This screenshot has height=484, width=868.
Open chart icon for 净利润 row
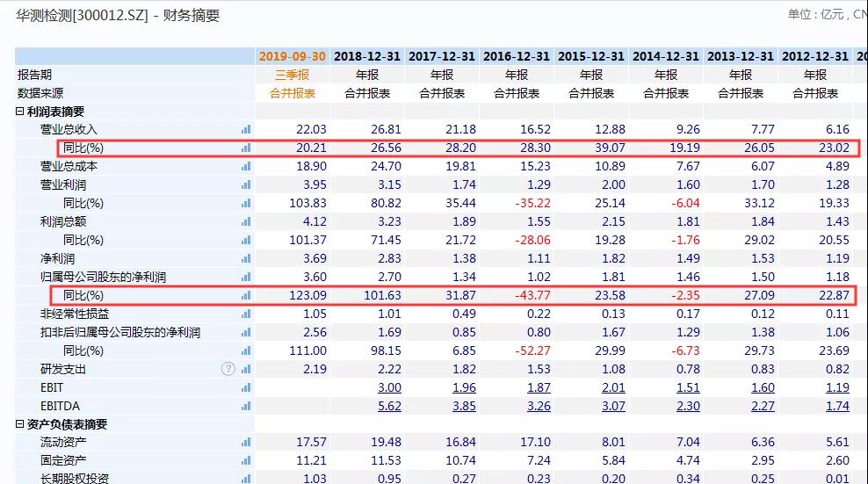246,258
